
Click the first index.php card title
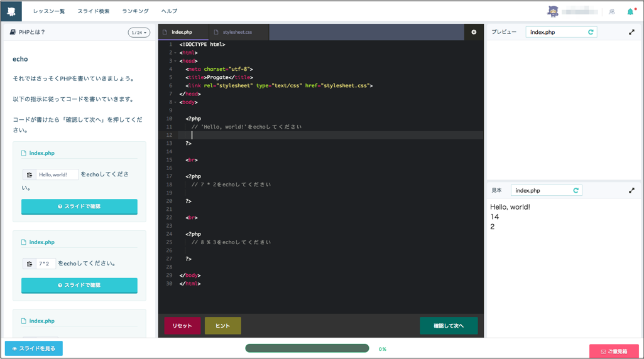(41, 153)
